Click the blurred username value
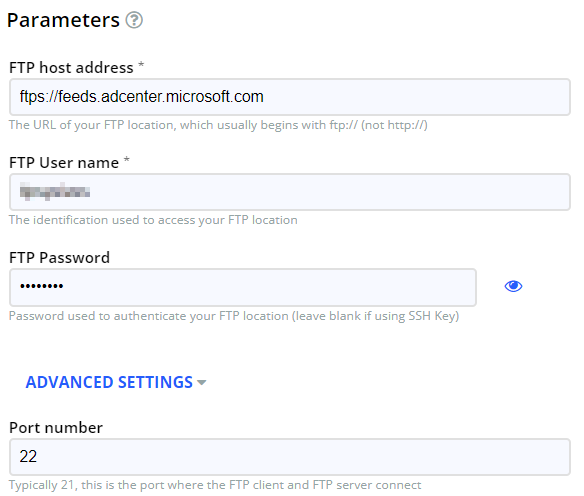 pyautogui.click(x=55, y=192)
